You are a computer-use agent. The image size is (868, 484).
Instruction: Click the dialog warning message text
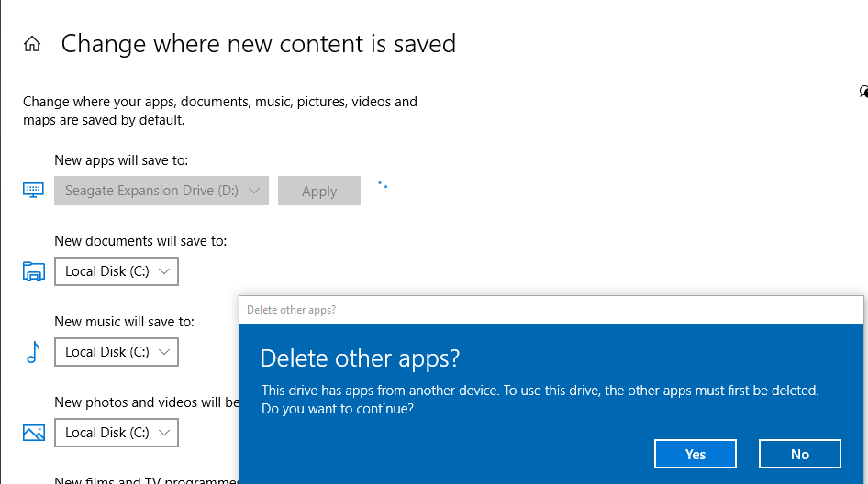tap(539, 400)
